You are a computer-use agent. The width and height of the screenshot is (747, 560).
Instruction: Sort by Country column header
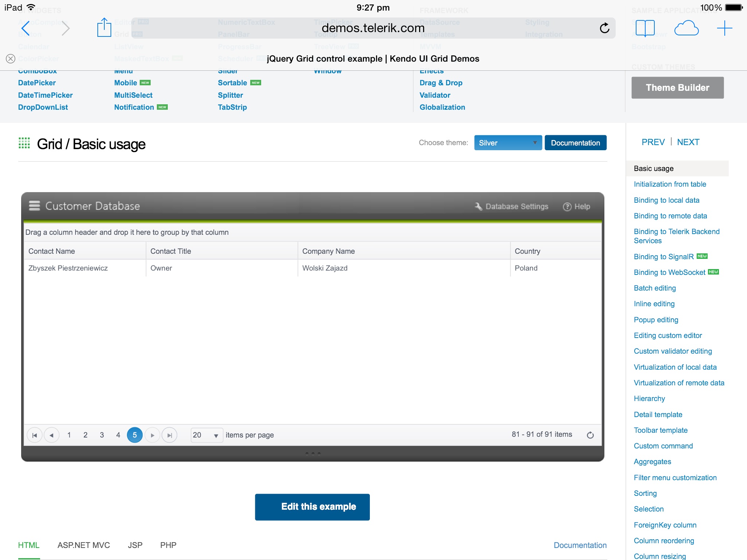click(x=556, y=251)
